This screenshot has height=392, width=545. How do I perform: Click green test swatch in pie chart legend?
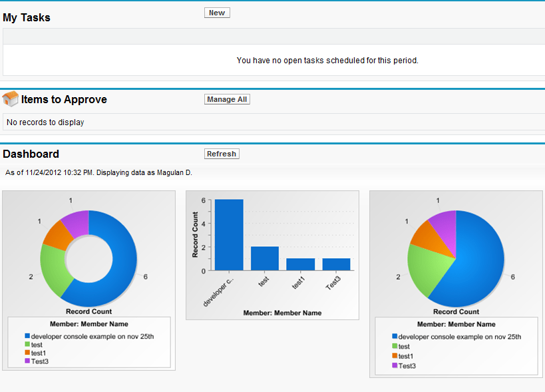point(395,347)
